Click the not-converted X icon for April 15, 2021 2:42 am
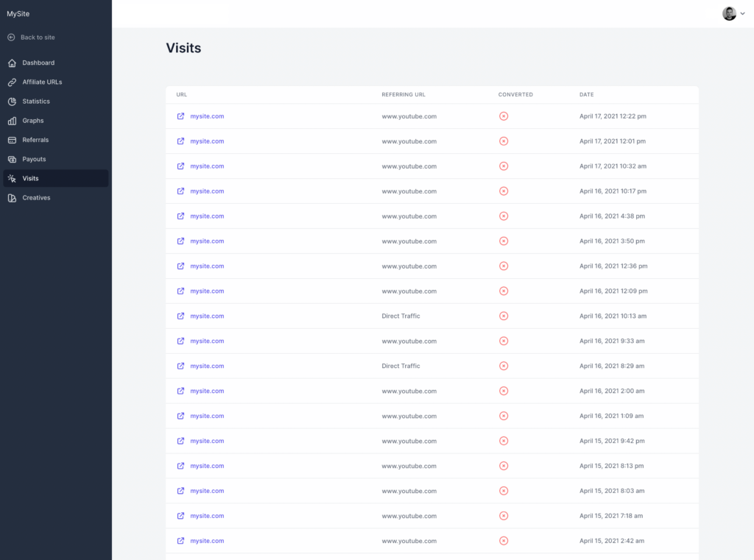 click(504, 541)
